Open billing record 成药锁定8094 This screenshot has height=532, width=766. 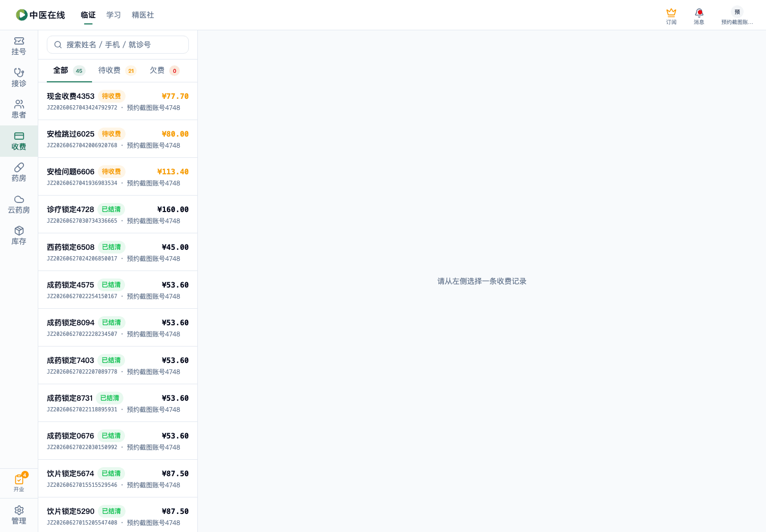click(118, 327)
